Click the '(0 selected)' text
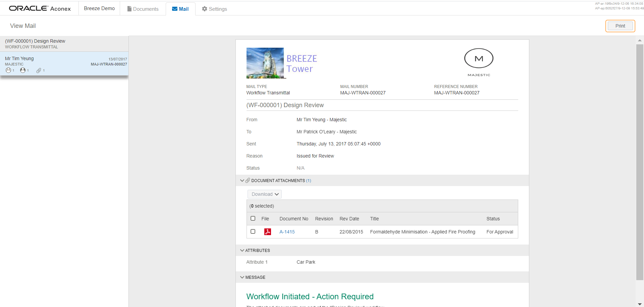 [262, 206]
